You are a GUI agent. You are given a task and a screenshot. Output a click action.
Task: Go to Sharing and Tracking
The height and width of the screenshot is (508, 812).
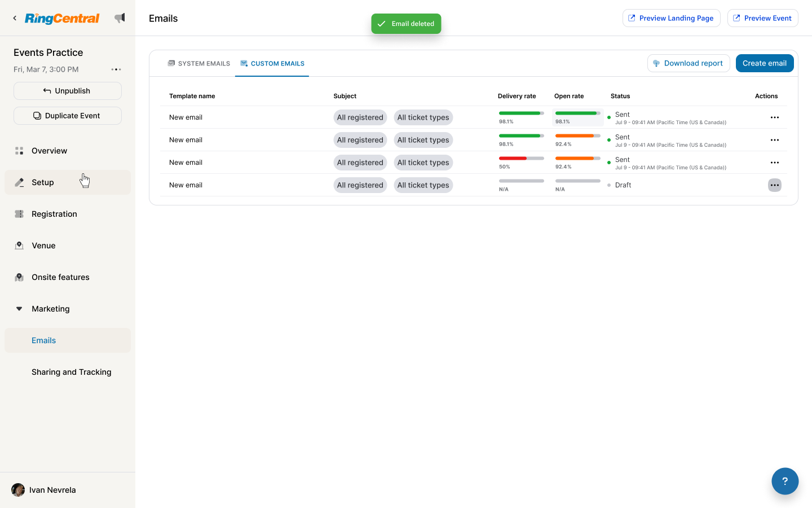(x=71, y=372)
